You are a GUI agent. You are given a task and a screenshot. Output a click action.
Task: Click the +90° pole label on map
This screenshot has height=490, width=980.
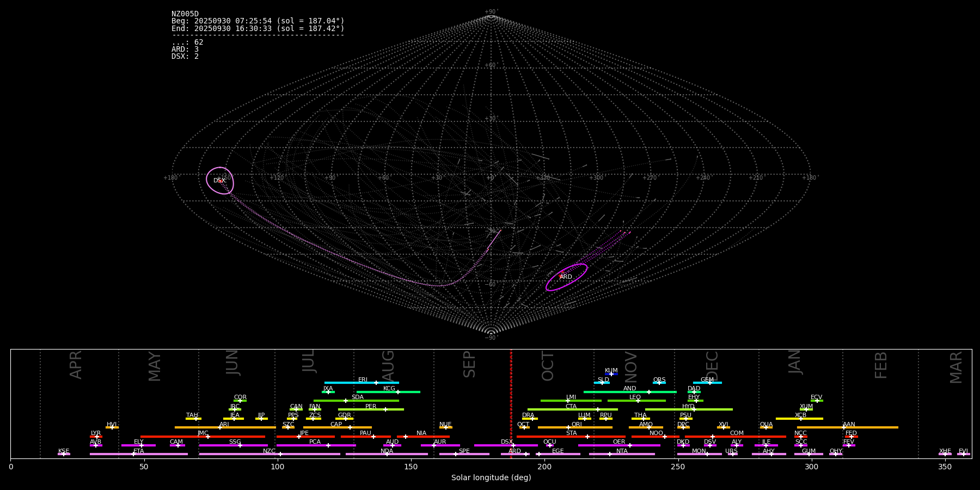(491, 12)
